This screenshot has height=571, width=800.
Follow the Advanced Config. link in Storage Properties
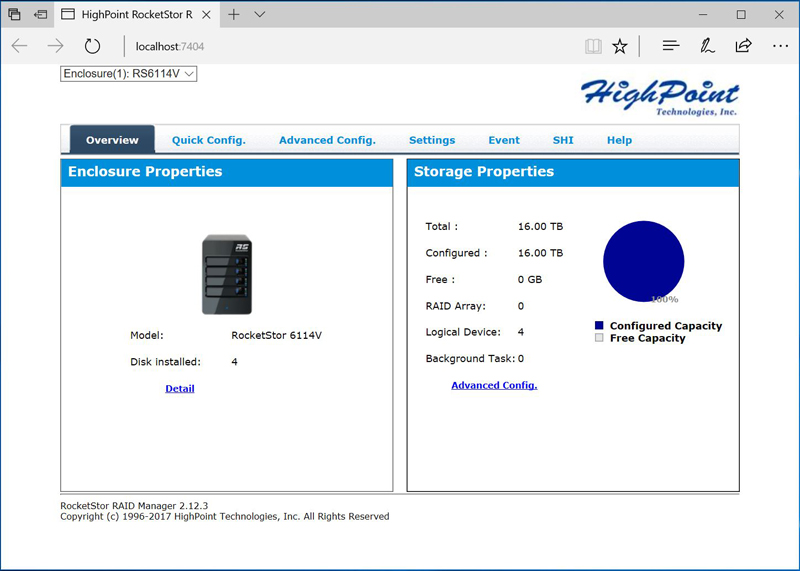click(494, 385)
